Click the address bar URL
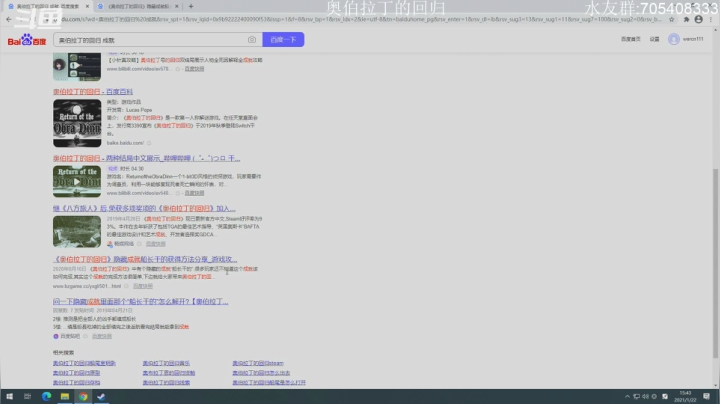Image resolution: width=720 pixels, height=404 pixels. coord(360,19)
